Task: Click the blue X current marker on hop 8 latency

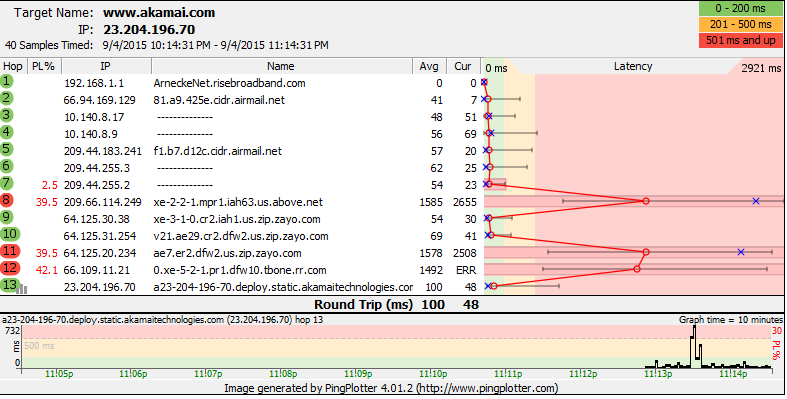Action: click(x=756, y=201)
